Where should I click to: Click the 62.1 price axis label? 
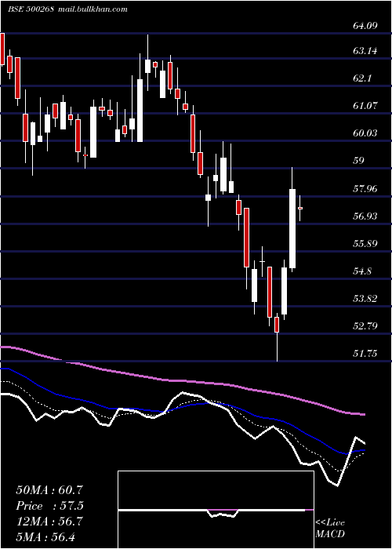click(x=361, y=78)
